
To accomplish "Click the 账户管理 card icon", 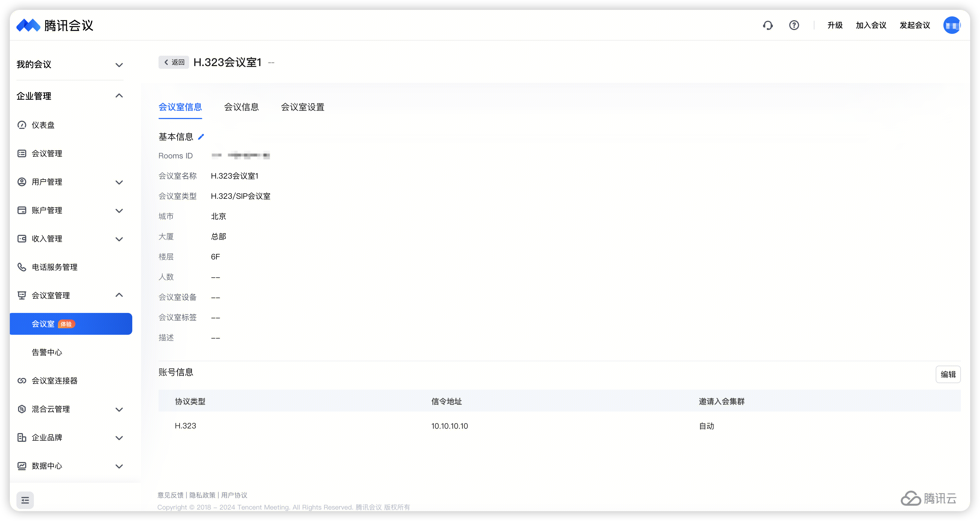I will (22, 211).
